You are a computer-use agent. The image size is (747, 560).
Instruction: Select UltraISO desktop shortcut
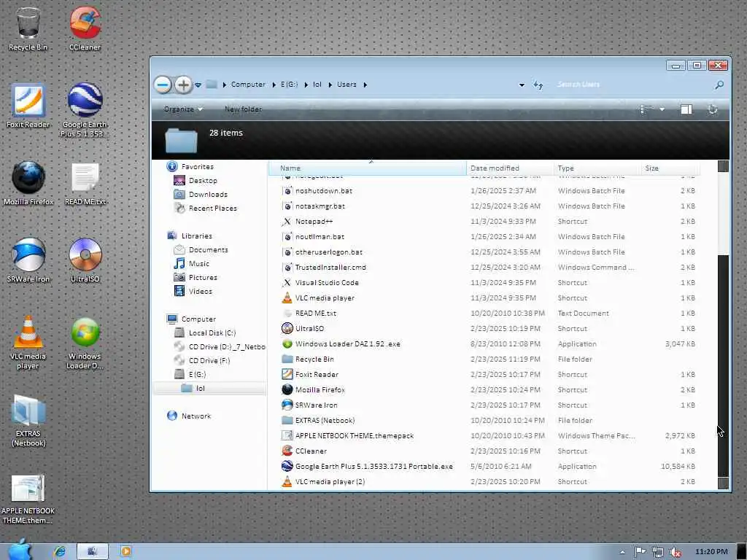point(85,260)
